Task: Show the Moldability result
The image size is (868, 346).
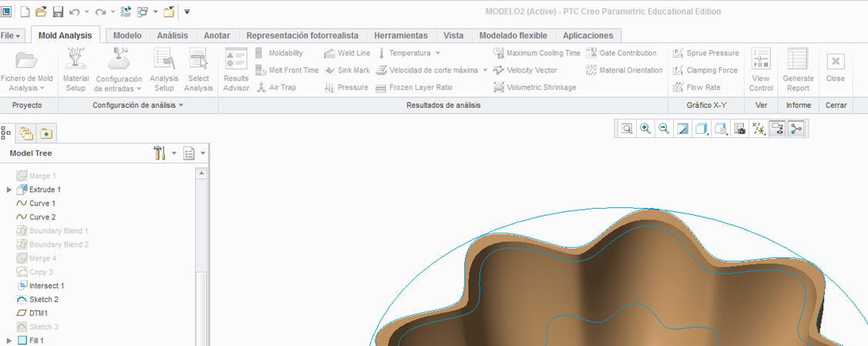Action: (279, 53)
